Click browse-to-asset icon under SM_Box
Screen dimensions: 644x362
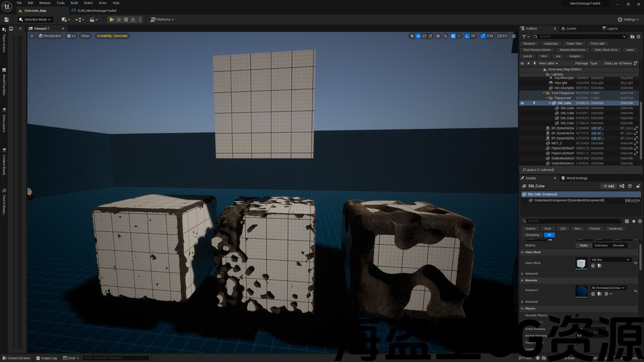pos(600,266)
